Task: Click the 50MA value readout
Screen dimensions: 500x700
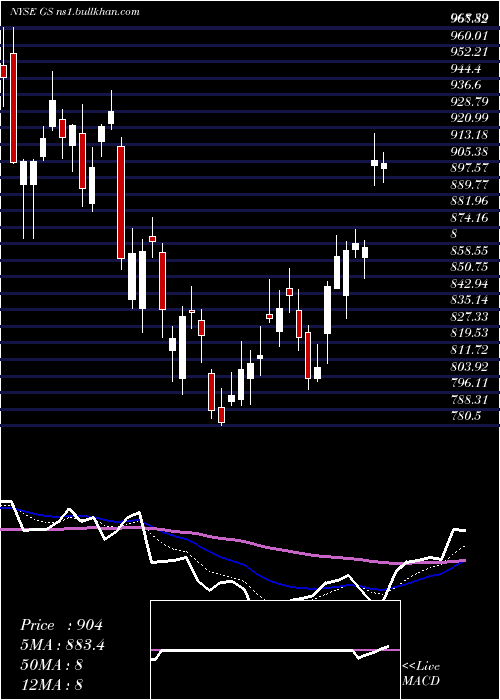Action: tap(51, 665)
